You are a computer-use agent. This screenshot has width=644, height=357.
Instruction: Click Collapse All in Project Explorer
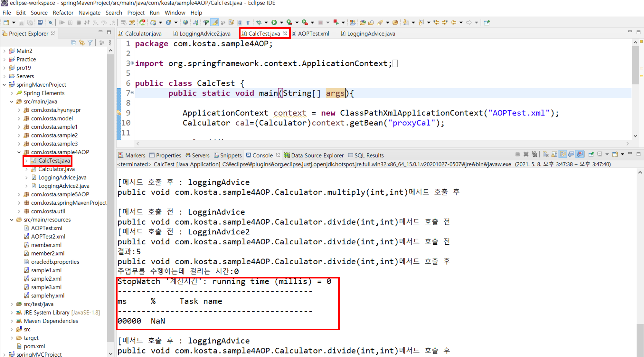pyautogui.click(x=73, y=43)
